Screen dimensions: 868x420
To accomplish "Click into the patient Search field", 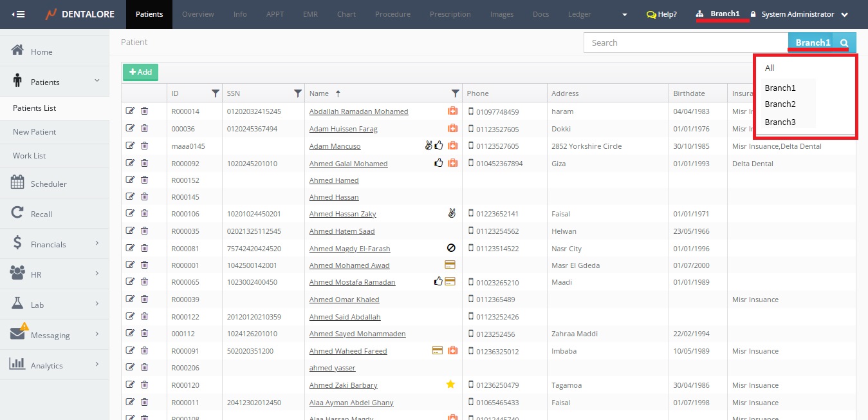I will tap(685, 43).
